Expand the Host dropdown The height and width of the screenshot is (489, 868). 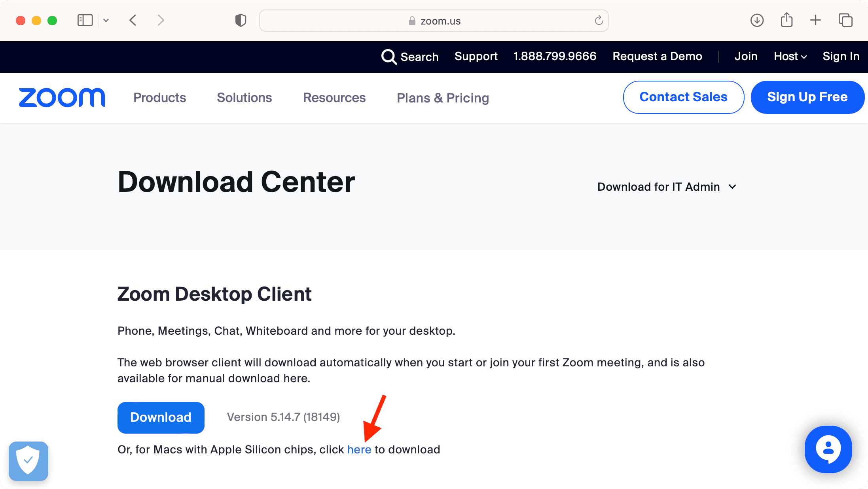click(x=790, y=56)
